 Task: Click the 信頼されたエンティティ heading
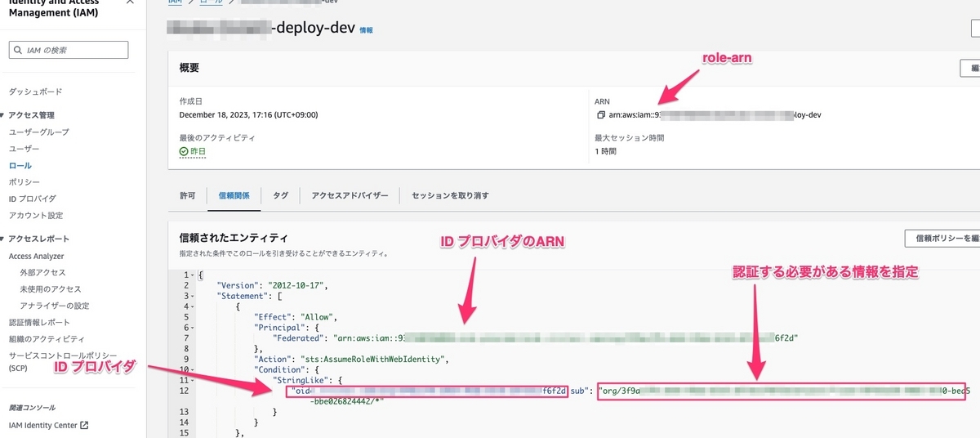(233, 238)
